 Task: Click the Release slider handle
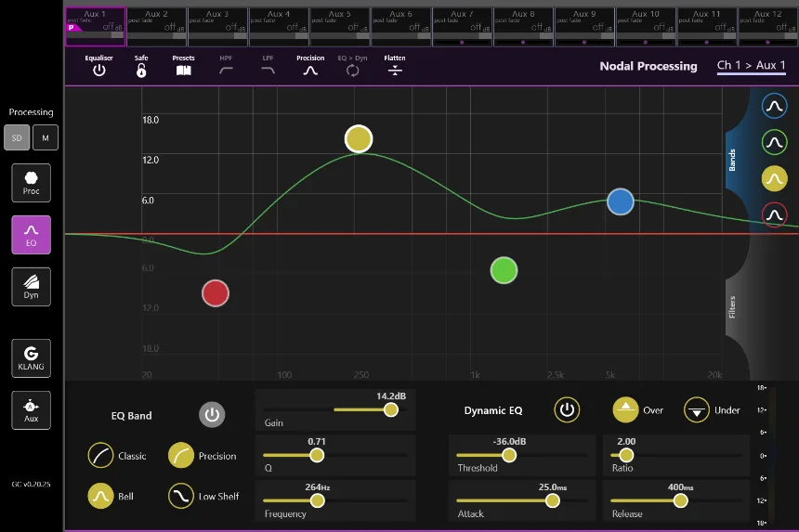tap(680, 501)
